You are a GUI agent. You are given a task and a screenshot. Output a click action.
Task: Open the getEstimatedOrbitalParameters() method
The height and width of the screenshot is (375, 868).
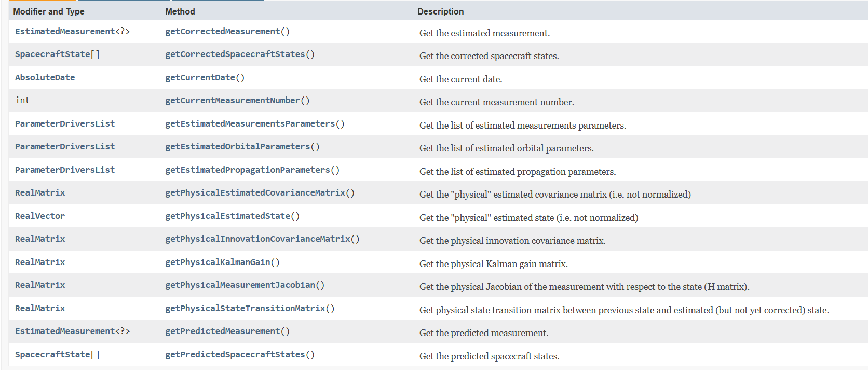237,147
